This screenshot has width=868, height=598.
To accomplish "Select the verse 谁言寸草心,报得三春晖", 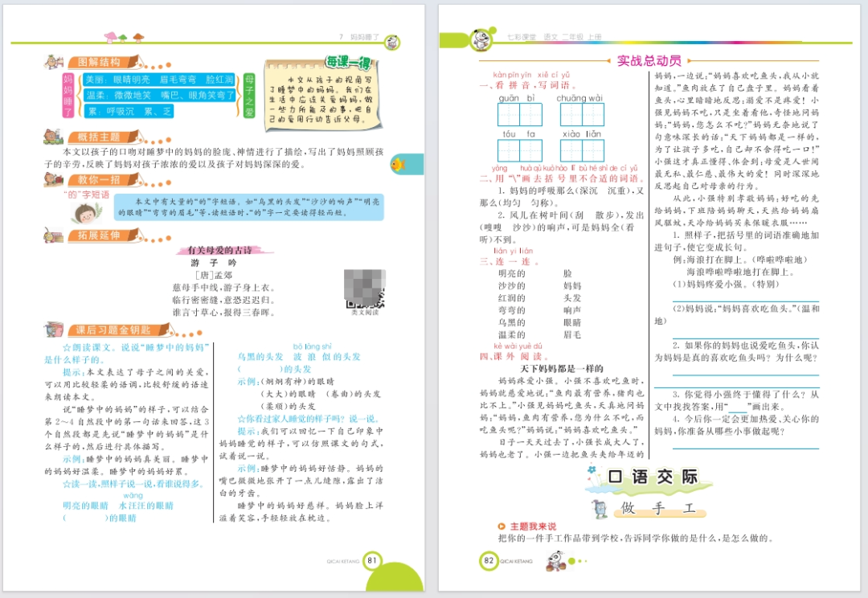I will coord(223,312).
